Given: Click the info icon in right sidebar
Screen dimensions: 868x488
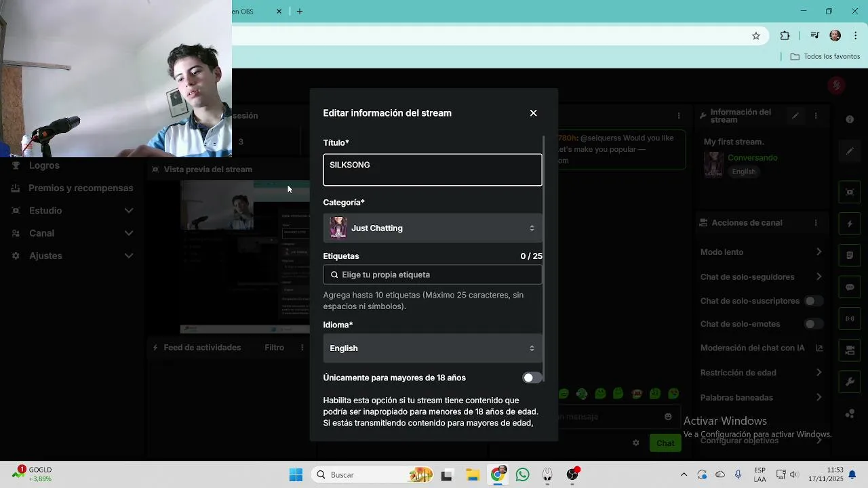Looking at the screenshot, I should (850, 119).
